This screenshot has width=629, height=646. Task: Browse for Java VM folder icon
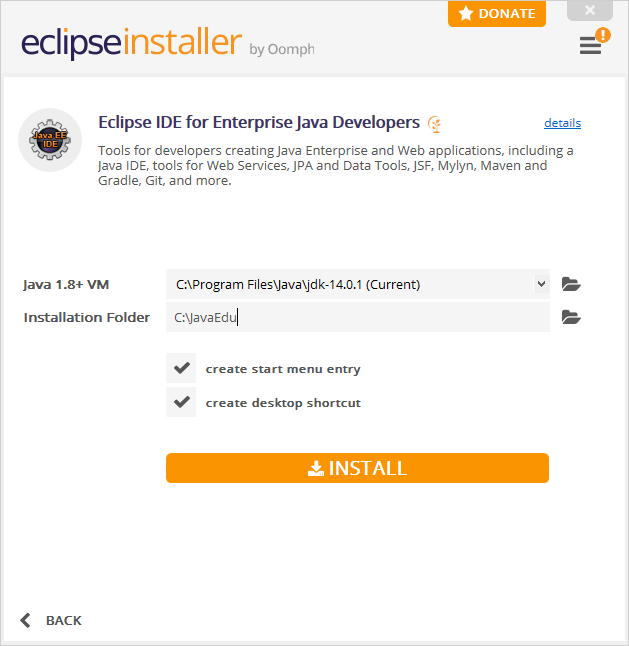click(571, 284)
